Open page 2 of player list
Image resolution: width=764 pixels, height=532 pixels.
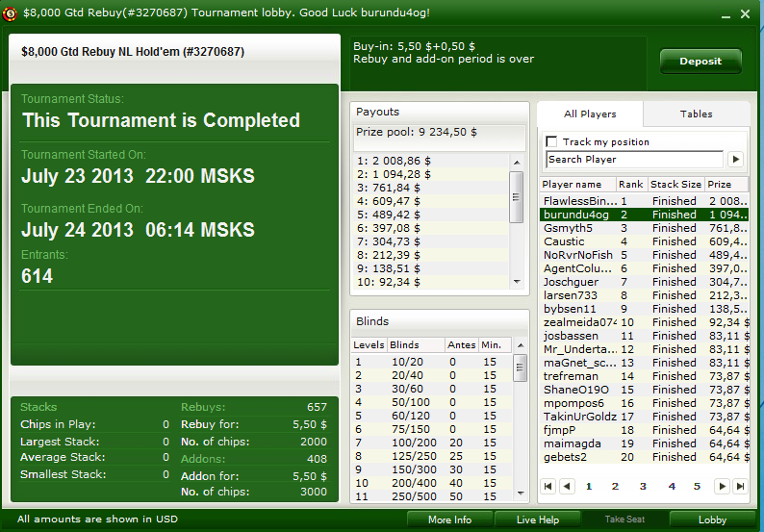615,486
